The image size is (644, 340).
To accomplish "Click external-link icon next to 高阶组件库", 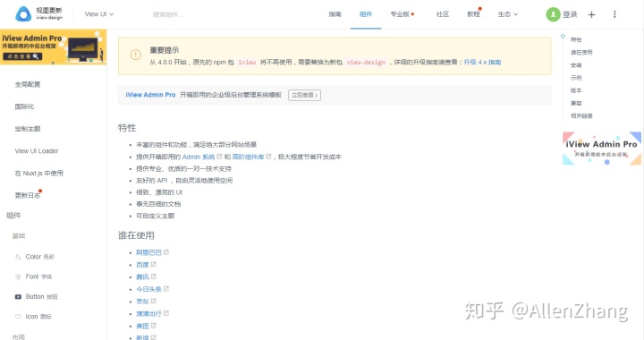I will [x=268, y=157].
